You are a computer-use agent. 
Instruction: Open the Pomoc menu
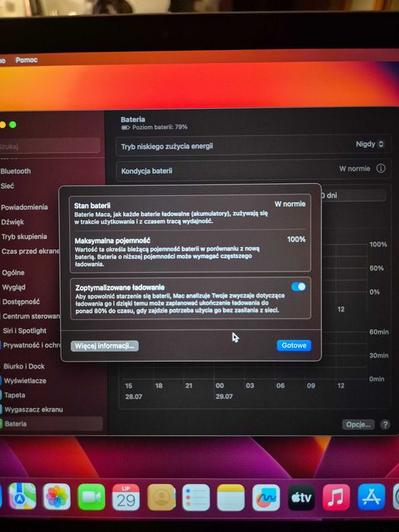27,60
